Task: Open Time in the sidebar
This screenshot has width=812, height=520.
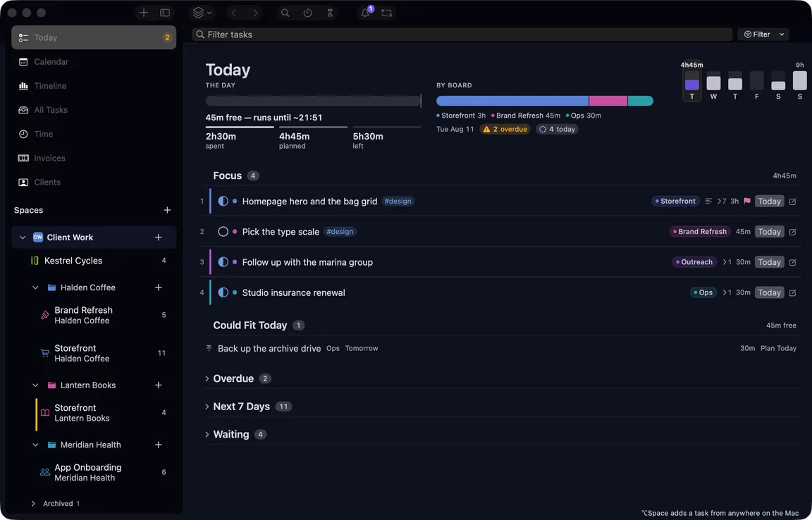Action: [x=94, y=134]
